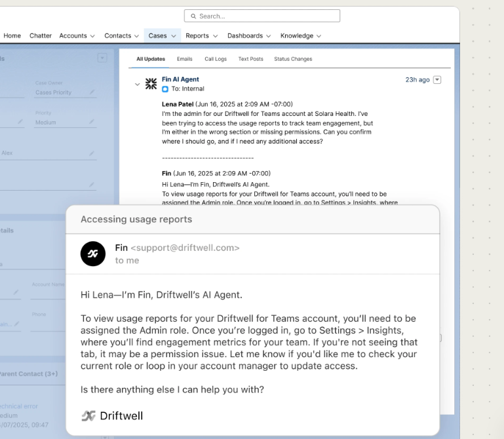Switch to the Call Logs feed tab

pos(216,59)
